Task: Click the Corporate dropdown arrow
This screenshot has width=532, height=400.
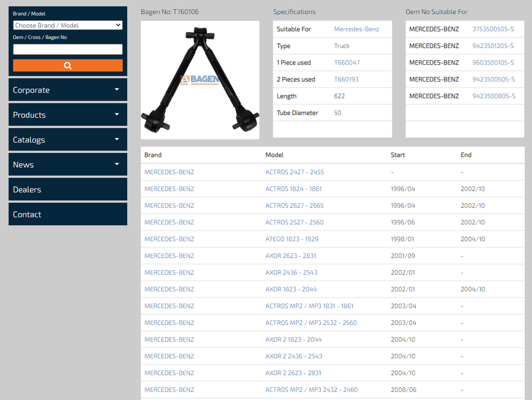Action: point(117,89)
